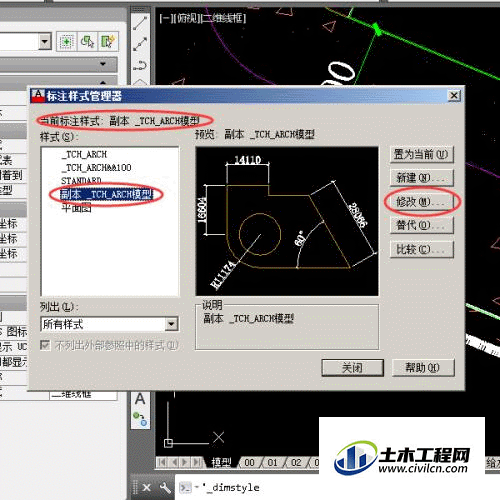Click the dimension style preview image
The image size is (500, 500).
point(287,221)
